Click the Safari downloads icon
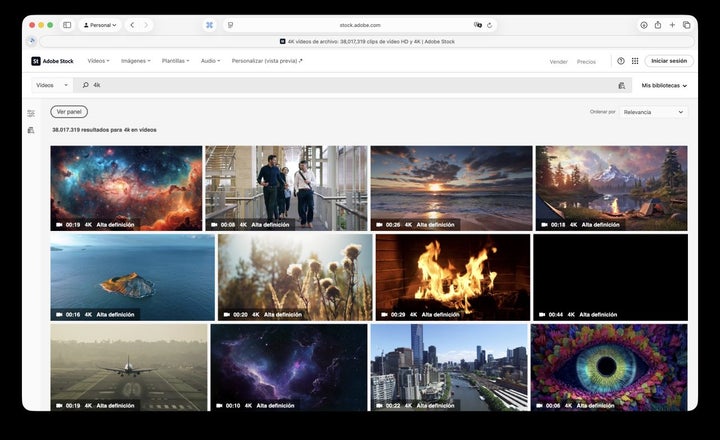This screenshot has width=720, height=440. 643,25
